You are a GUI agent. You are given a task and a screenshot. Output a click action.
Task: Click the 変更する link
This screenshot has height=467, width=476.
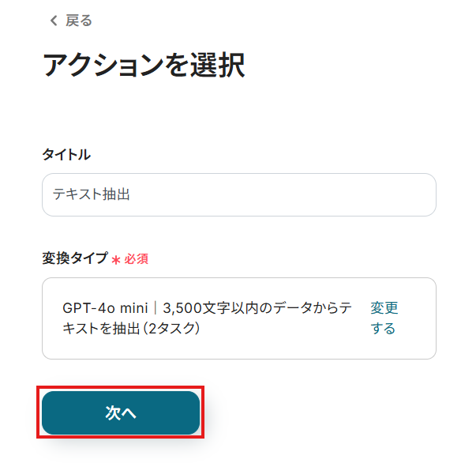click(x=384, y=318)
